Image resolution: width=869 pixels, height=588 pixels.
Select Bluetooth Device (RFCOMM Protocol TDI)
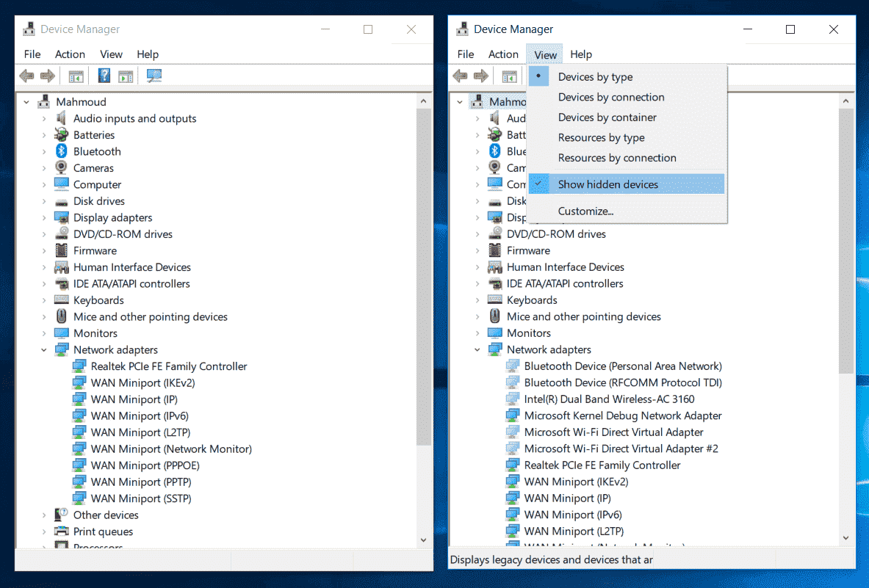click(623, 382)
